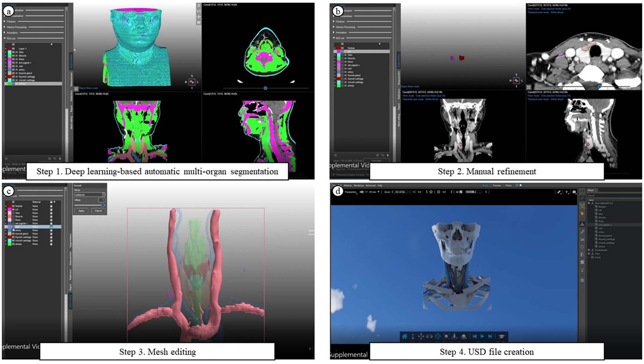The image size is (644, 364).
Task: Click the Apply button in Smooth panel
Action: (x=81, y=211)
